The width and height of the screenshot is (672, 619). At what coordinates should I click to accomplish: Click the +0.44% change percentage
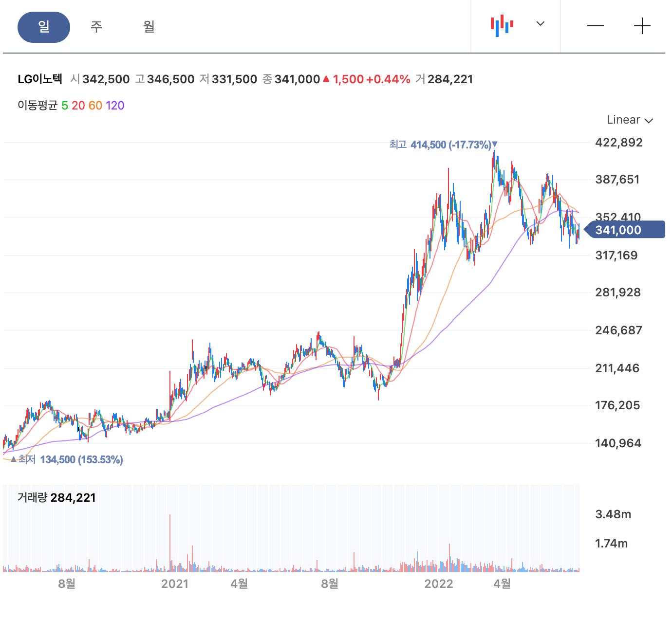coord(388,79)
